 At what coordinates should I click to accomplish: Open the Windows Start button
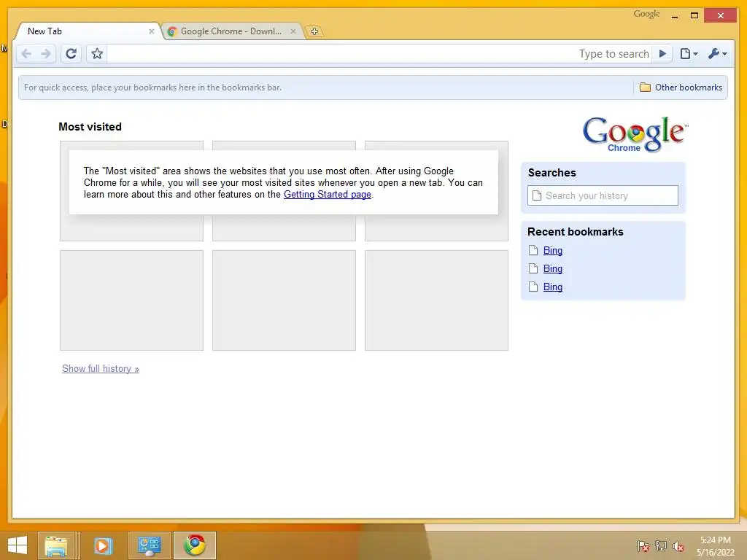[18, 545]
